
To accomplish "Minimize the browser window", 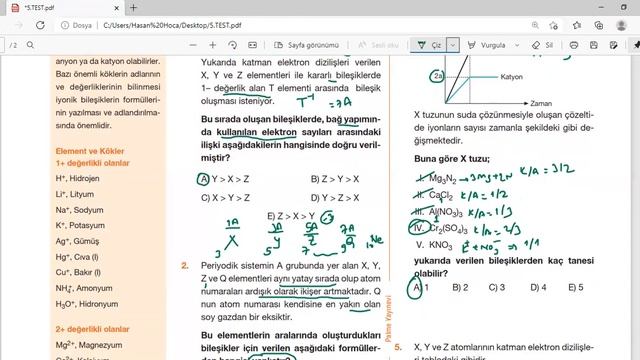I will 601,7.
